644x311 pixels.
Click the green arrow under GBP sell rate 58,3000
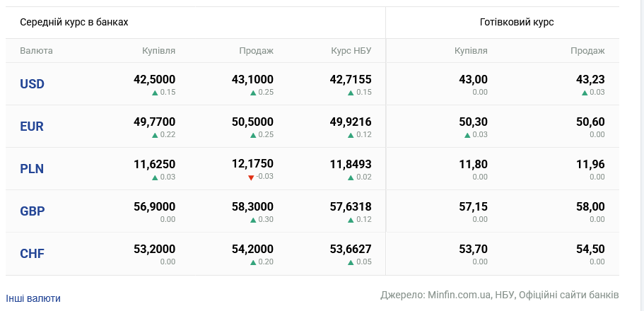[253, 220]
